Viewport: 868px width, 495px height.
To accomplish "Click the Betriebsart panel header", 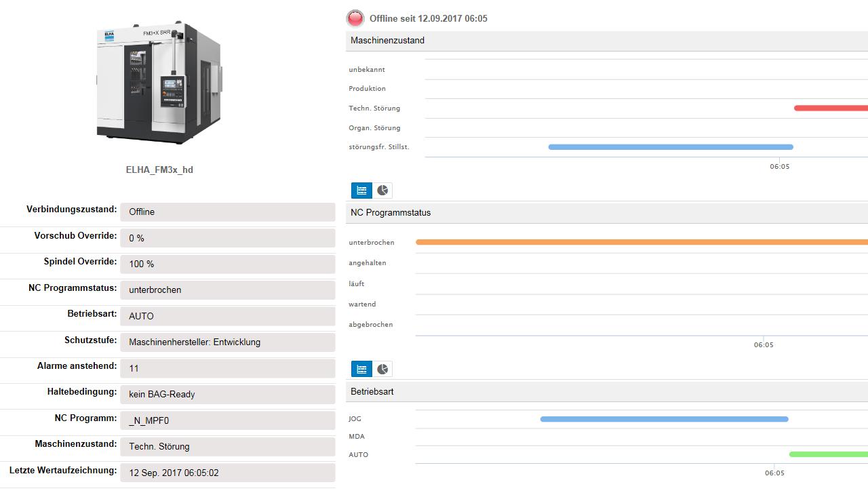I will [x=607, y=392].
